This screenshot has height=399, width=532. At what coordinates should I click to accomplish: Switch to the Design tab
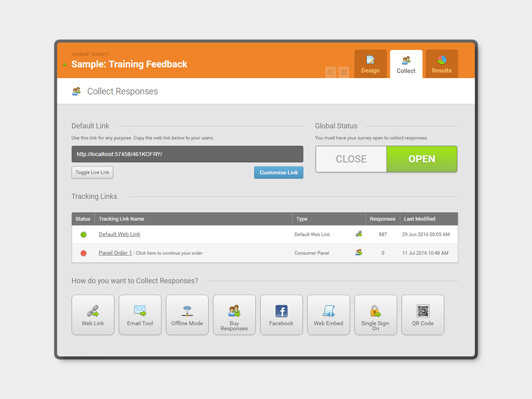click(x=370, y=64)
